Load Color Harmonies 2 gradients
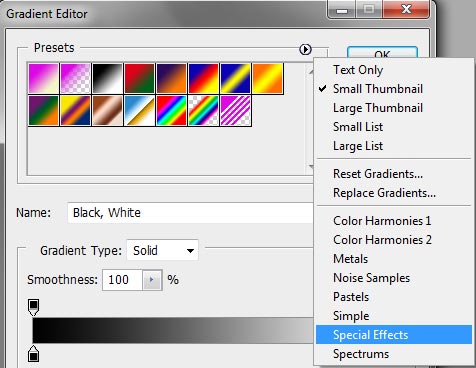 [394, 240]
